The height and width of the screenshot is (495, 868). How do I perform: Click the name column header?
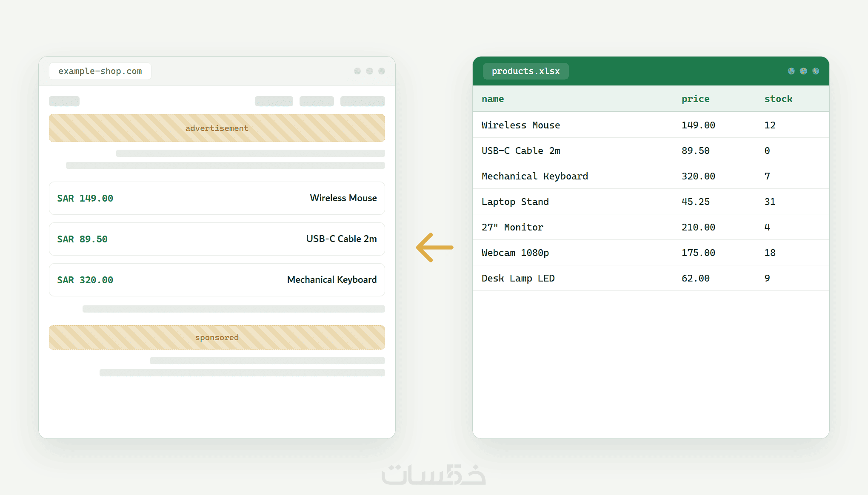[x=493, y=99]
